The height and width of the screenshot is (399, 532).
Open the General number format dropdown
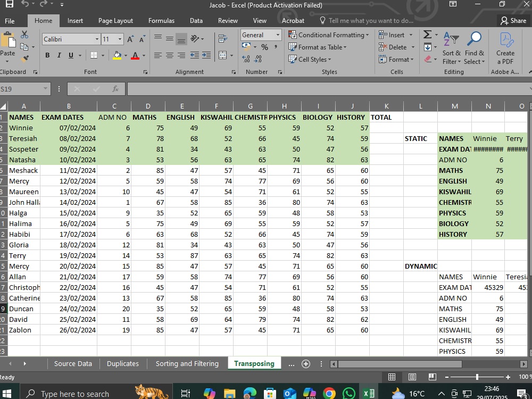coord(278,35)
